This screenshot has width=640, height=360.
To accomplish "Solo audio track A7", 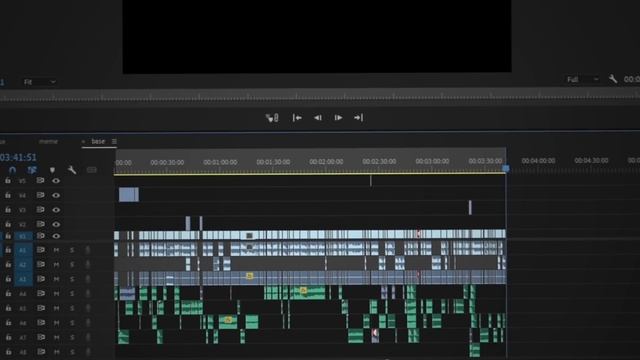I will point(72,337).
